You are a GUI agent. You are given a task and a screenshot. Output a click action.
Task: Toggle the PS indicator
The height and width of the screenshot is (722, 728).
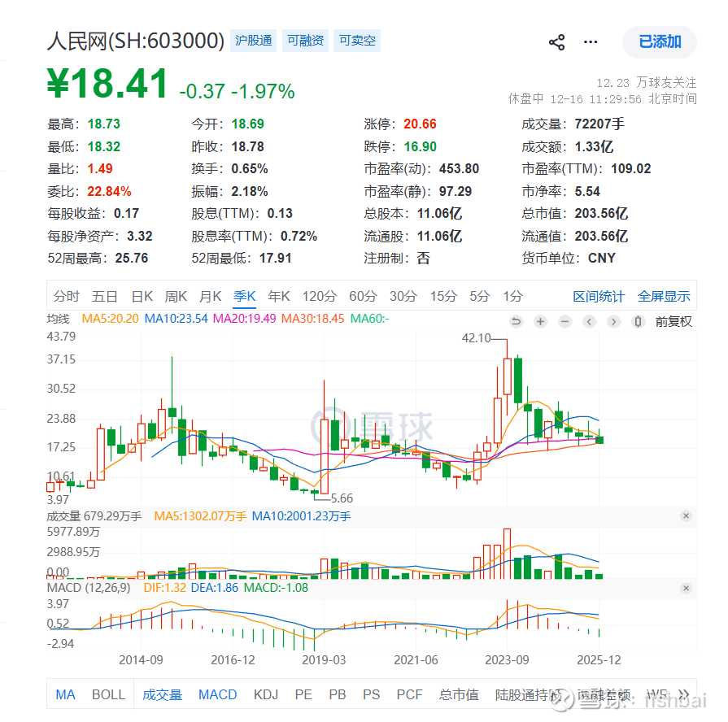coord(372,694)
